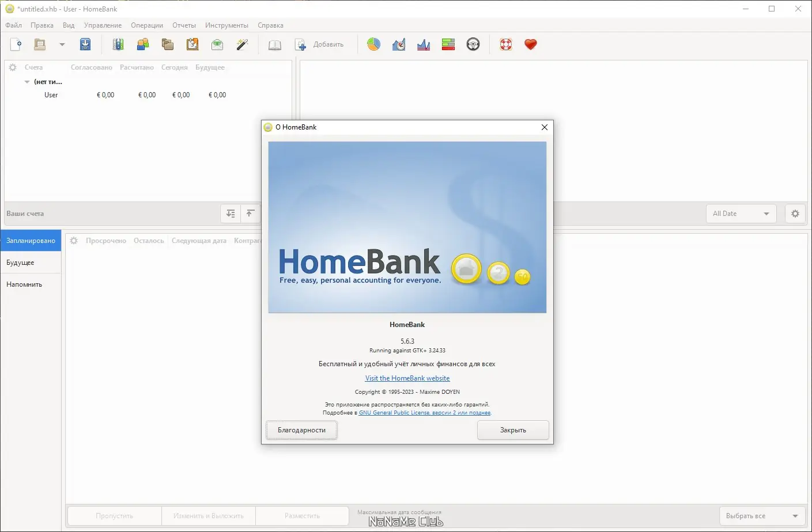
Task: Open a file using the folder toolbar icon
Action: tap(40, 44)
